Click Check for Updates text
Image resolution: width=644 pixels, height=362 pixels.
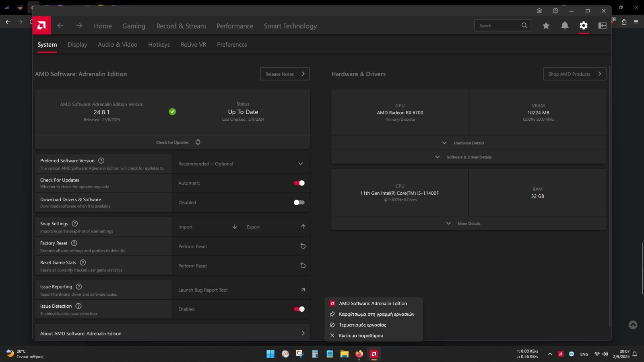[172, 142]
